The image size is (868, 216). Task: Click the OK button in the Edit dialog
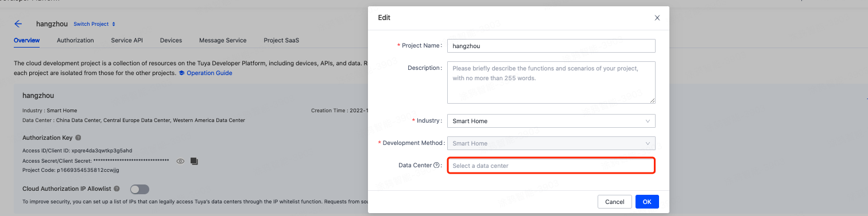point(647,202)
